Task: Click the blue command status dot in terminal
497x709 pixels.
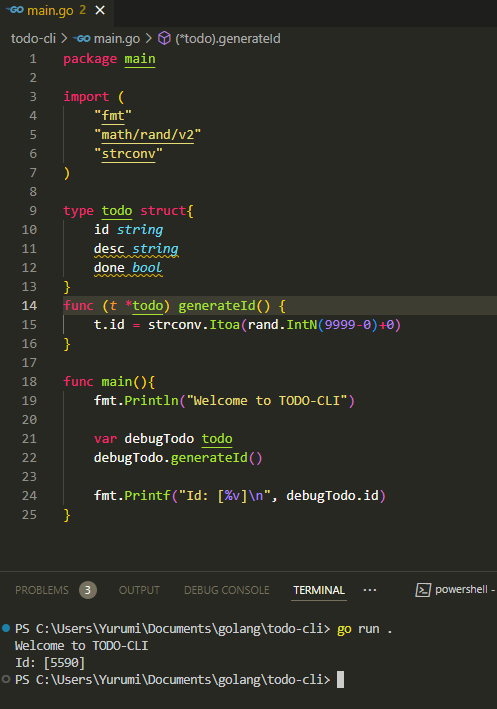Action: (6, 628)
